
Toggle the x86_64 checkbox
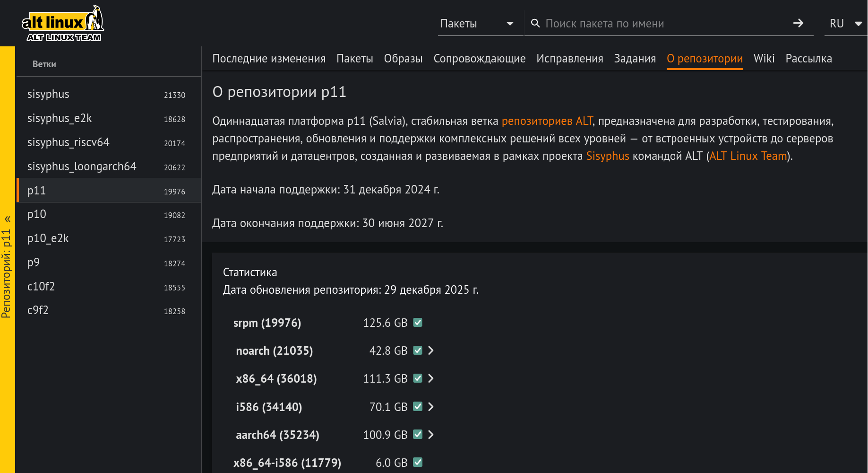tap(418, 378)
